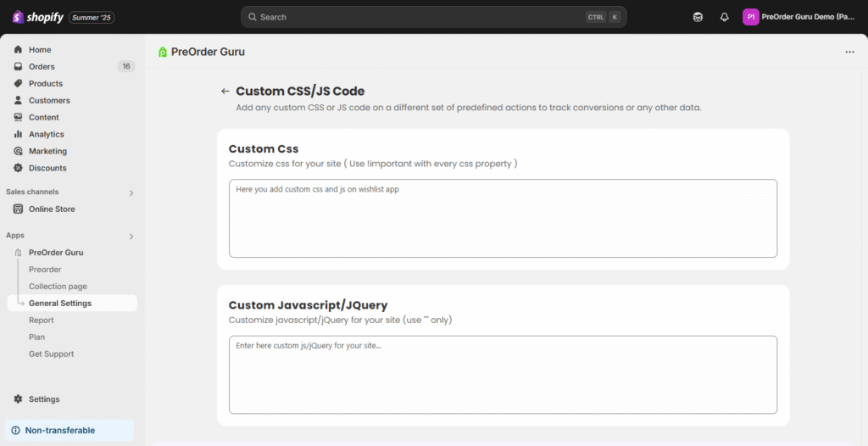868x446 pixels.
Task: Open the PreOrder Guru Demo store account menu
Action: (x=799, y=17)
